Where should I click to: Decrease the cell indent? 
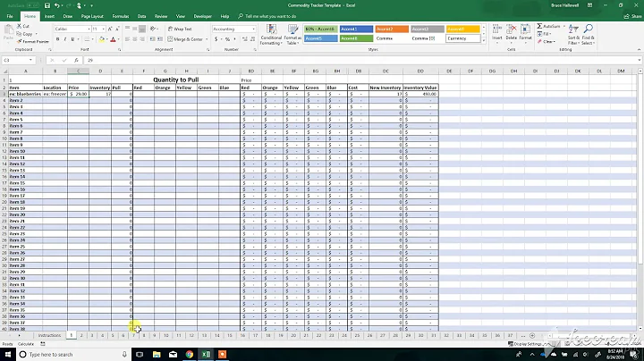(x=152, y=39)
